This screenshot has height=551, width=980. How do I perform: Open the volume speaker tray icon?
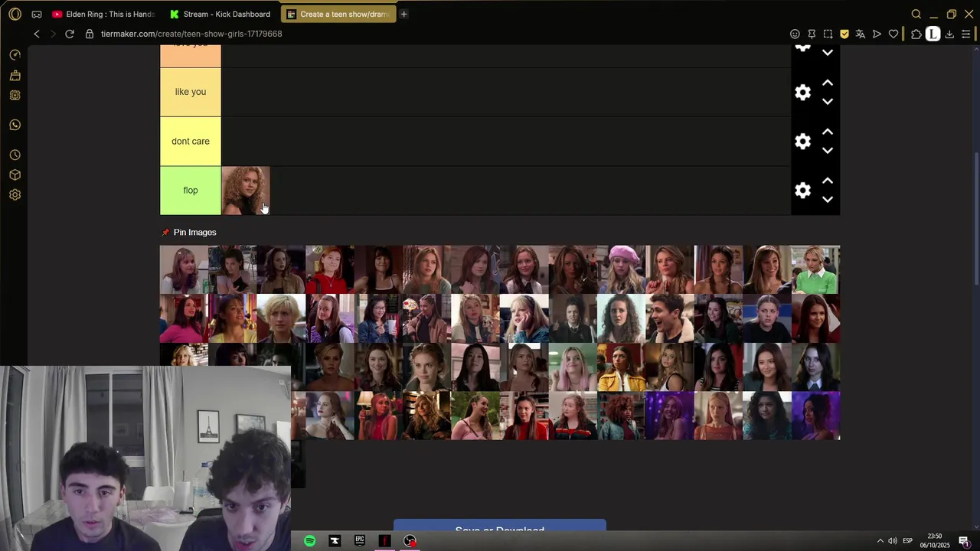[x=893, y=541]
